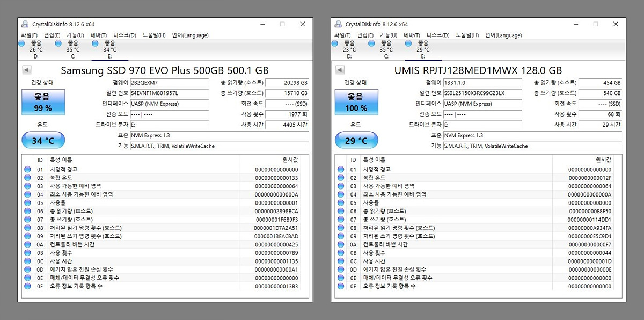The width and height of the screenshot is (644, 320).
Task: Click status orb for 사용 횟수 row in left window
Action: (x=27, y=253)
